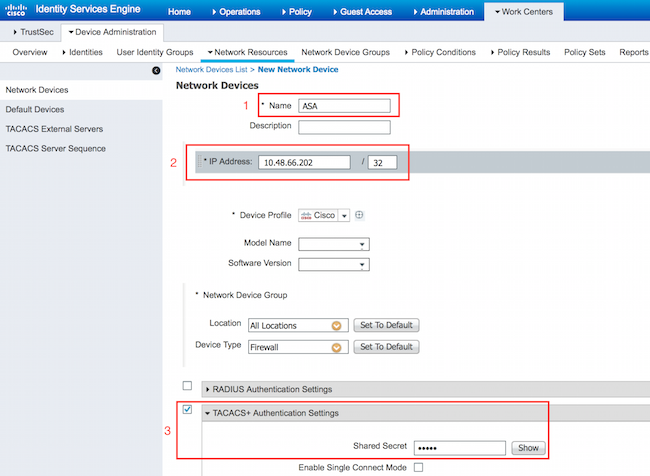
Task: Select TACACS External Servers in sidebar
Action: 54,129
